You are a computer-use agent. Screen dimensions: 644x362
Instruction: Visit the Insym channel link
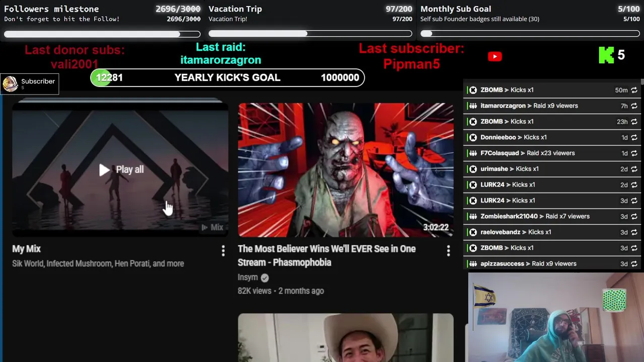tap(248, 278)
